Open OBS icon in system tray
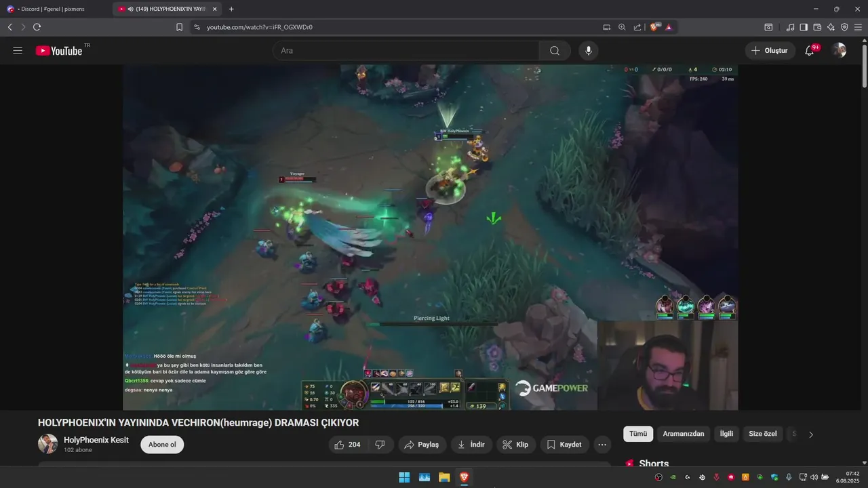Screen dimensions: 868x488 [658, 477]
